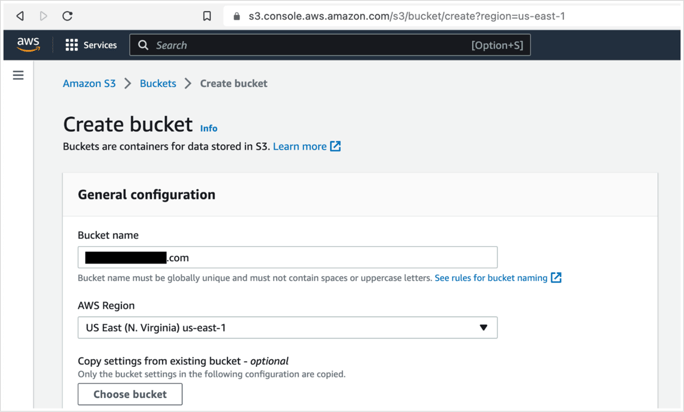This screenshot has width=684, height=412.
Task: Focus the AWS console search box
Action: [x=310, y=45]
